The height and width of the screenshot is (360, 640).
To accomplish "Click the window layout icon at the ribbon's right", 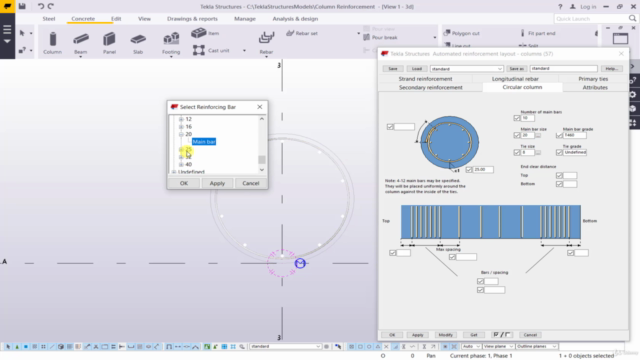I will pos(620,38).
